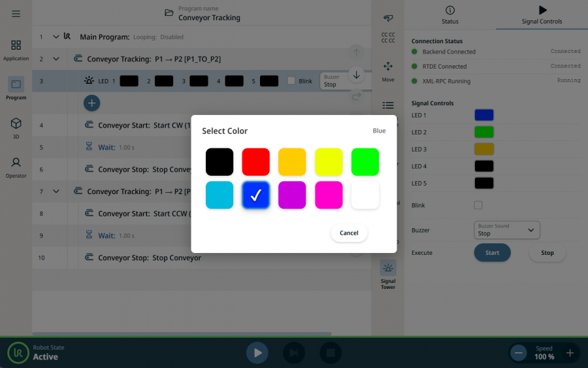The height and width of the screenshot is (368, 588).
Task: Switch to the Operator sidebar icon
Action: click(16, 166)
